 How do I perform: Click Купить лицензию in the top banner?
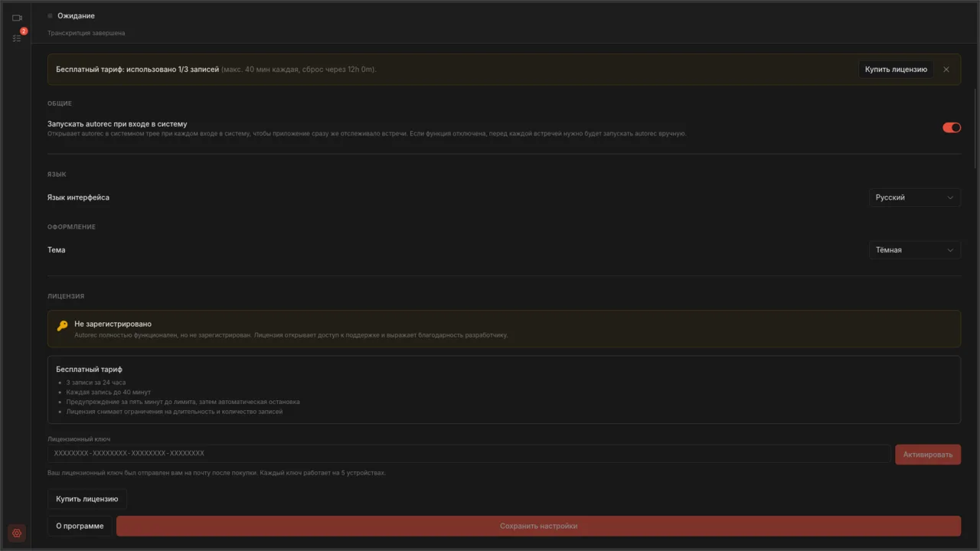896,70
